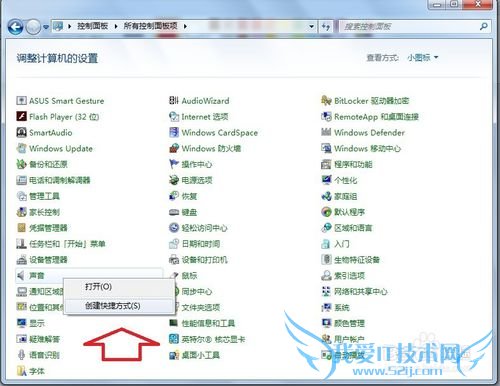
Task: Click the 英特尔® 核芯显卡 icon
Action: pos(174,339)
